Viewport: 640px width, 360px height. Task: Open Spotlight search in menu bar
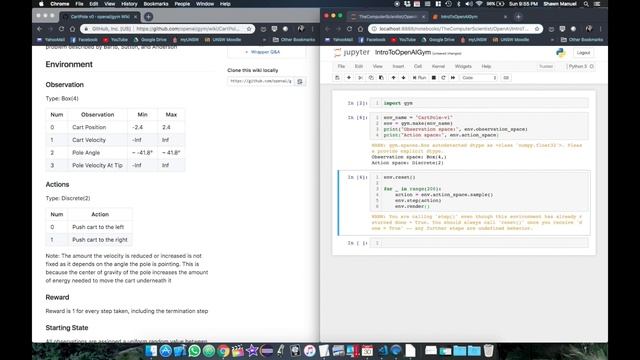coord(586,4)
